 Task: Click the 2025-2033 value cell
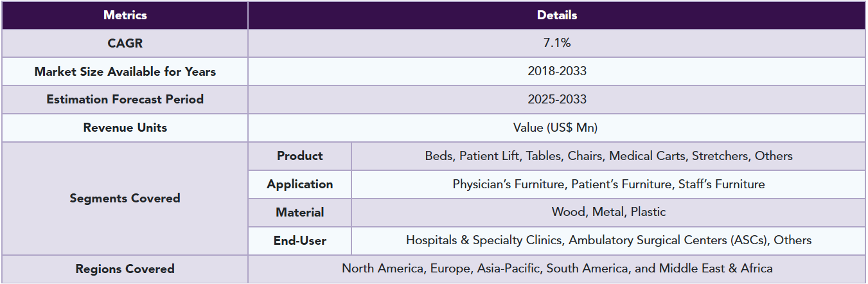[x=556, y=100]
